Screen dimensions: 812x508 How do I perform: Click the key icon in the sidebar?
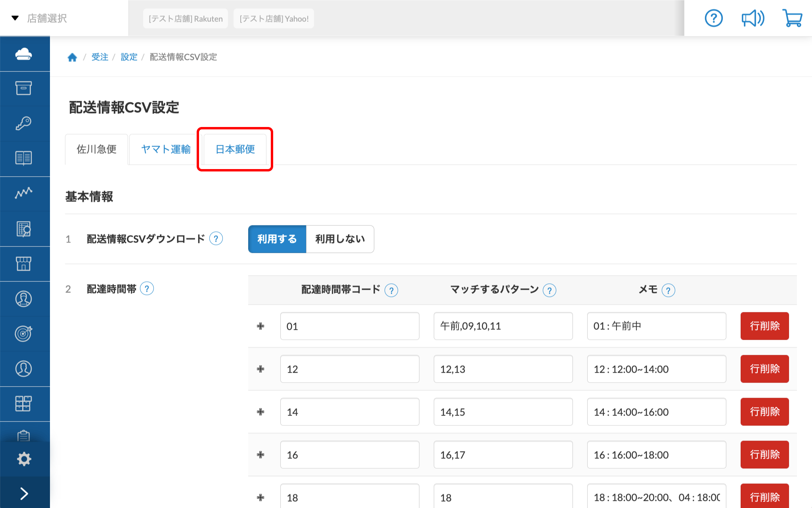pos(25,123)
